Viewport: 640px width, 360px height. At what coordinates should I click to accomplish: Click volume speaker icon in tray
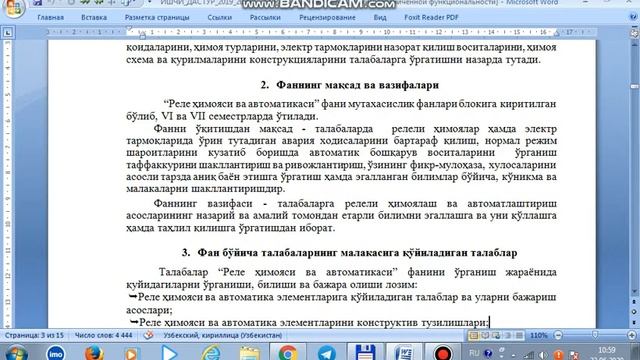(543, 355)
